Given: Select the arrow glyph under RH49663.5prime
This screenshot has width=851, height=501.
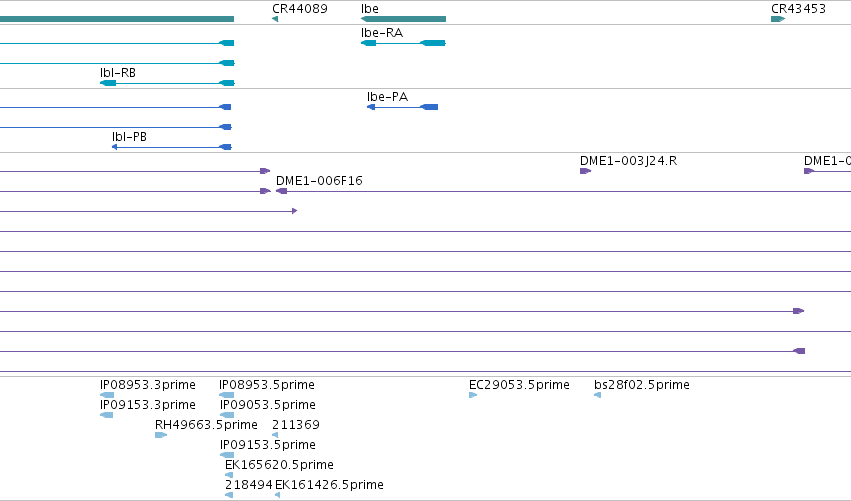Looking at the screenshot, I should 161,435.
